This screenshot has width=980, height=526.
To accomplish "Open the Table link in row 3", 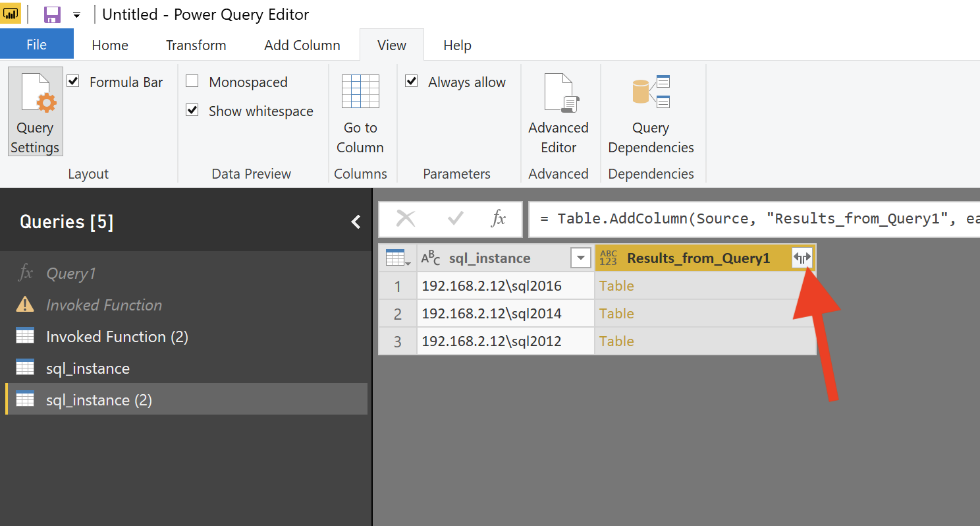I will tap(616, 341).
